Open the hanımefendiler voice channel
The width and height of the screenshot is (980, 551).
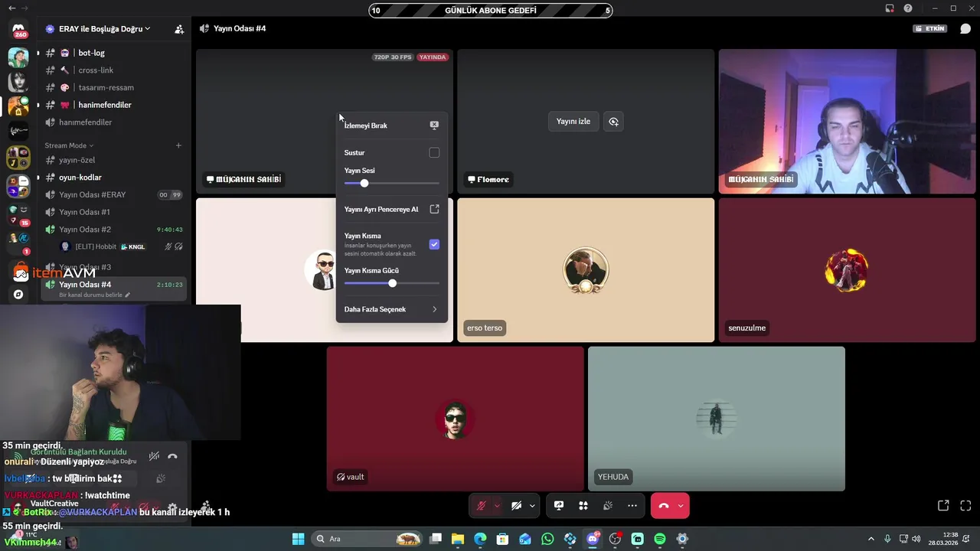pyautogui.click(x=113, y=122)
